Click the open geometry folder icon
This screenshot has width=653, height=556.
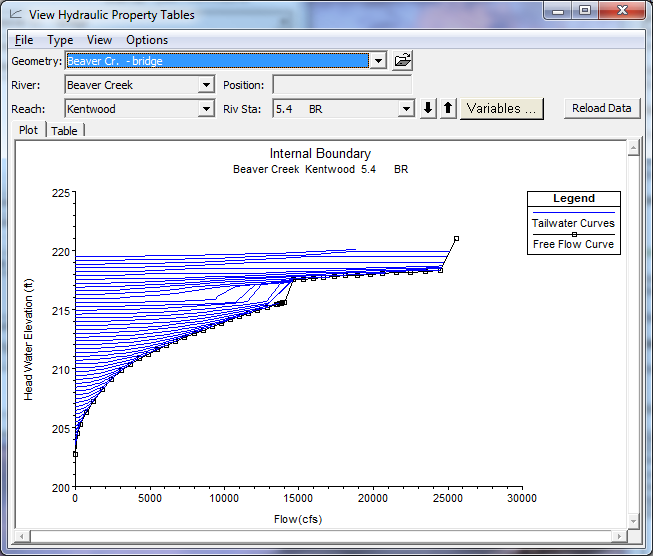(x=402, y=61)
